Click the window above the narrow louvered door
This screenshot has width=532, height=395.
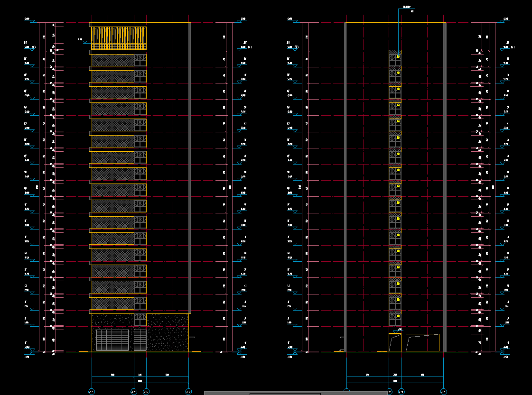[x=140, y=320]
